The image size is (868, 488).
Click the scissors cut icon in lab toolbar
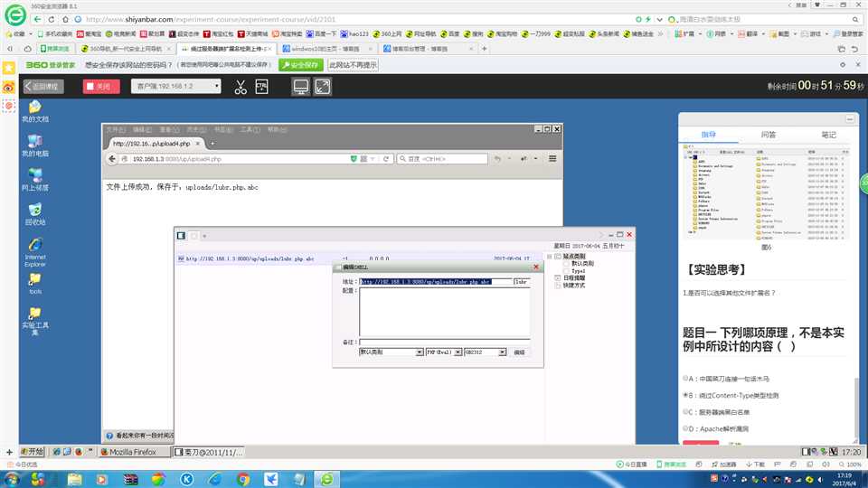pyautogui.click(x=241, y=87)
